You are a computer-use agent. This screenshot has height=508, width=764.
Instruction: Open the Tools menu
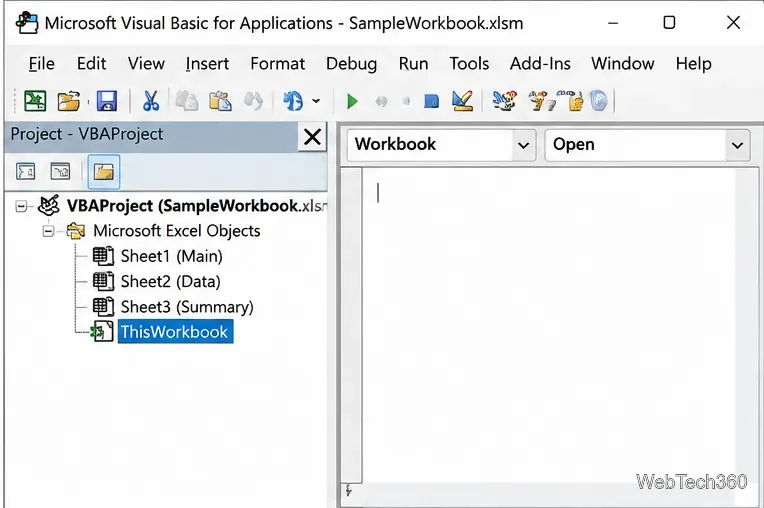tap(469, 64)
